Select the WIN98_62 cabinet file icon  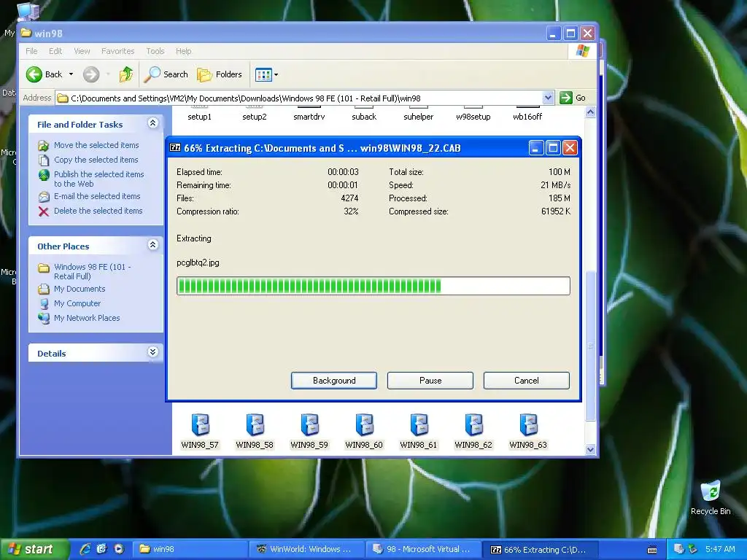tap(473, 424)
